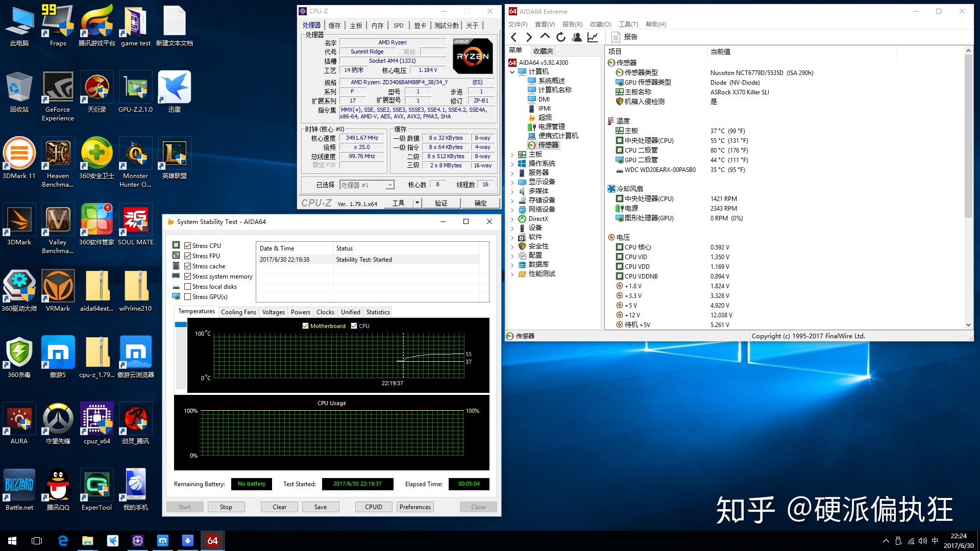
Task: Expand 显示设备 tree node
Action: click(x=512, y=182)
